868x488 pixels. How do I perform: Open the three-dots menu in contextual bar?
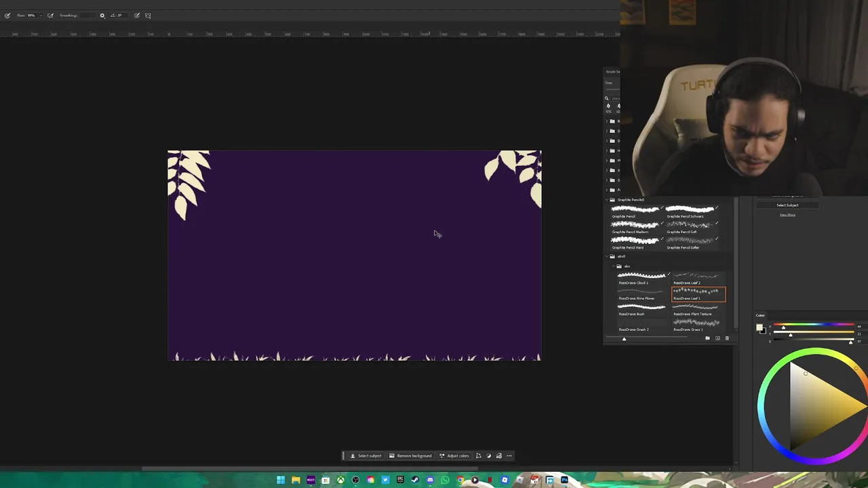click(509, 455)
